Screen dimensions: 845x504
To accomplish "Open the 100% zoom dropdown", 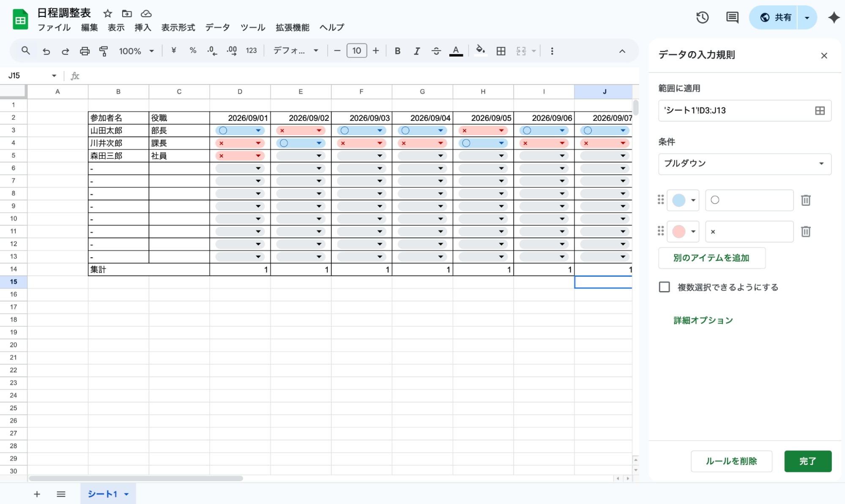I will point(136,51).
